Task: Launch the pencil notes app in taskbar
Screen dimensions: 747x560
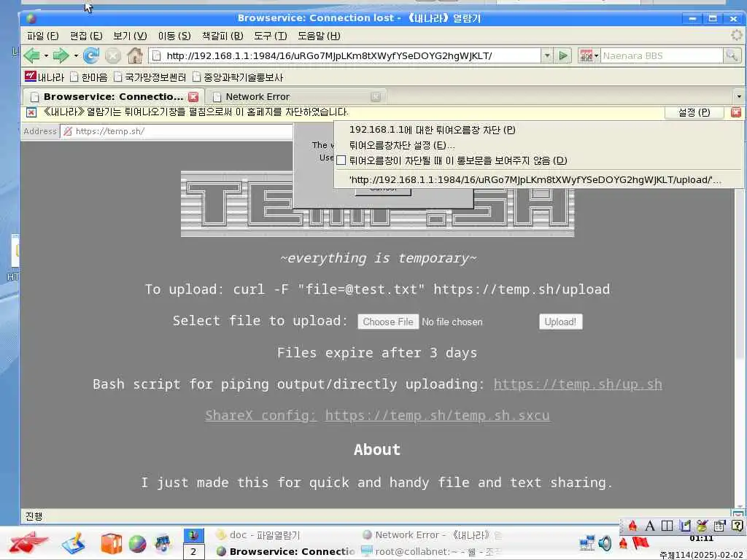Action: (x=74, y=542)
